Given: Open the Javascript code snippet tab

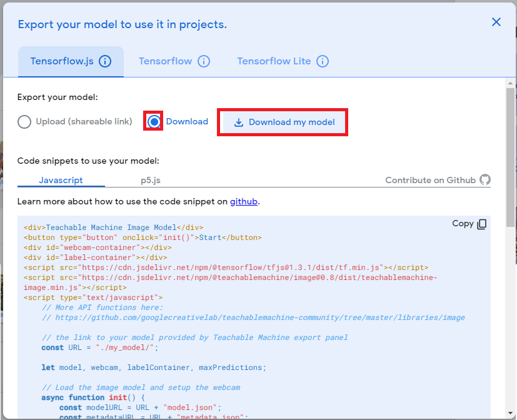Looking at the screenshot, I should click(61, 181).
